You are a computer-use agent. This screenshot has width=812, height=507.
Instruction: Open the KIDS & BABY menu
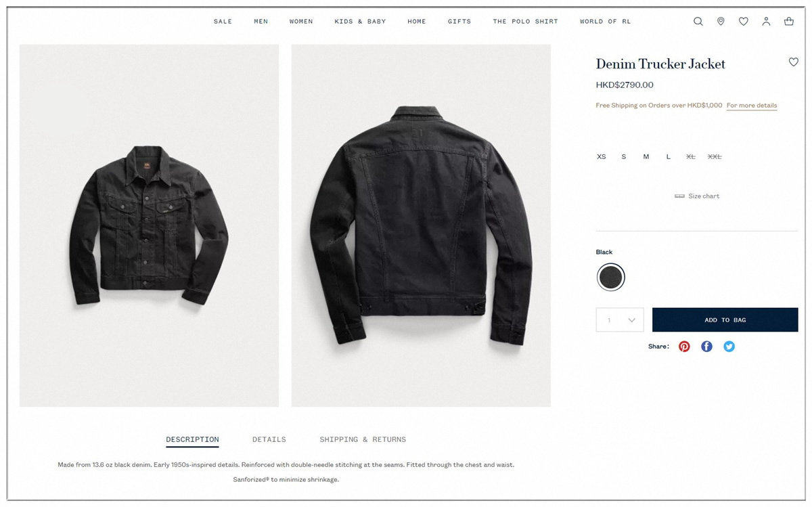360,22
